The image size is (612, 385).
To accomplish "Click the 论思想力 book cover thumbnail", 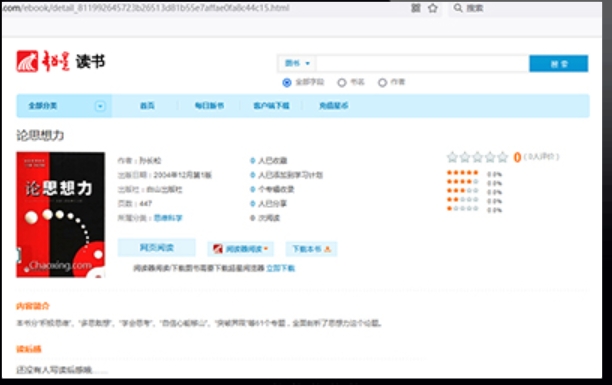I will point(60,215).
